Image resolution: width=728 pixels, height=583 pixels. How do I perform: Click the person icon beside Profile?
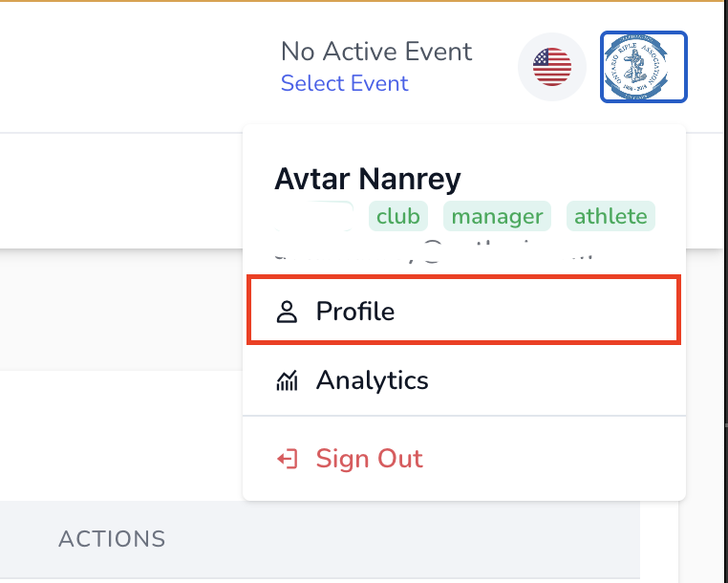tap(287, 312)
